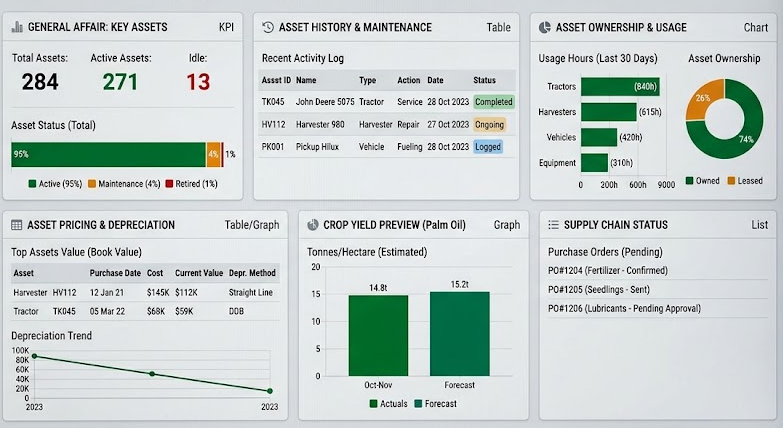Click the TK045 cell in activity log
Screen dimensions: 783x428
point(273,102)
